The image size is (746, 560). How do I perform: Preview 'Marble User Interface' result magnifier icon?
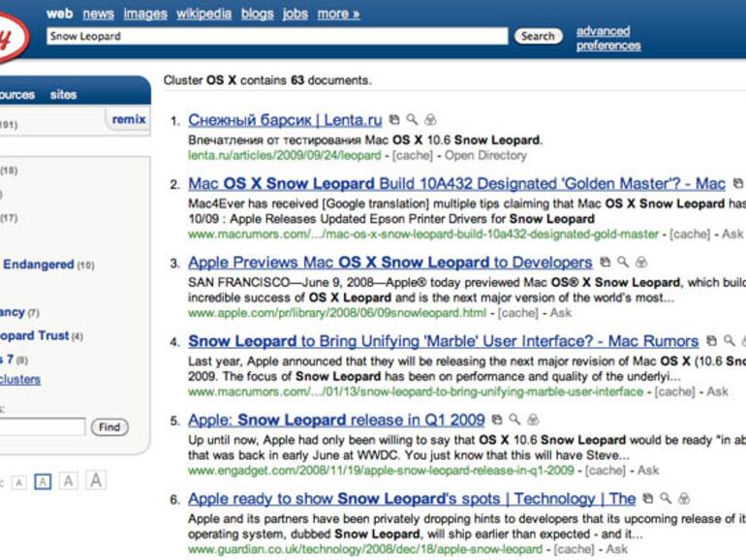pos(729,341)
